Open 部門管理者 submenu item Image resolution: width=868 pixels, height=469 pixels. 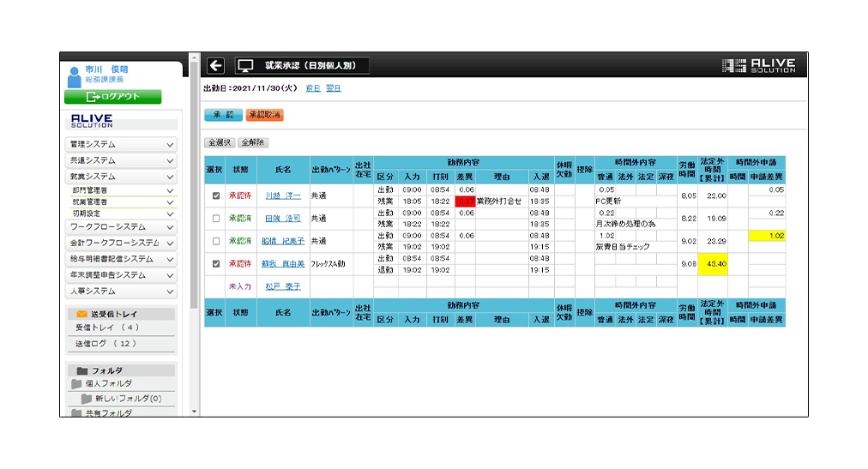[122, 189]
